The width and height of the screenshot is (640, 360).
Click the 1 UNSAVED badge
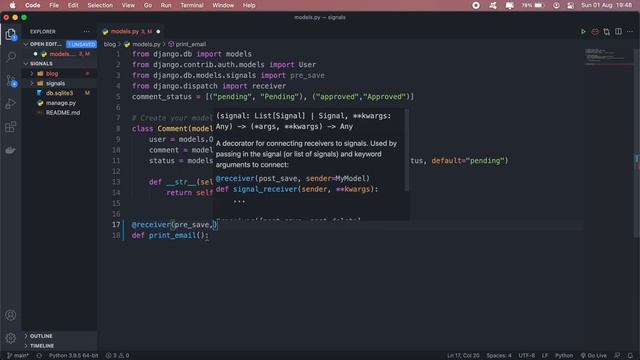pyautogui.click(x=81, y=44)
